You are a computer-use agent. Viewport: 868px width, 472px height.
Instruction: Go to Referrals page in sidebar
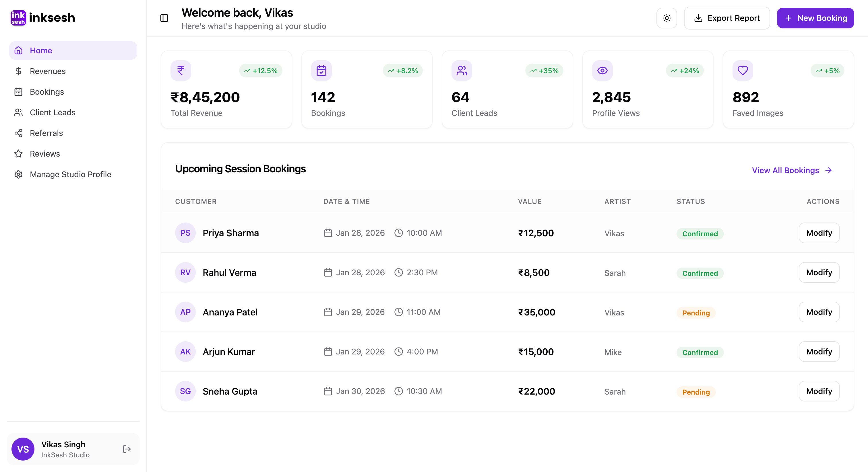click(x=46, y=133)
